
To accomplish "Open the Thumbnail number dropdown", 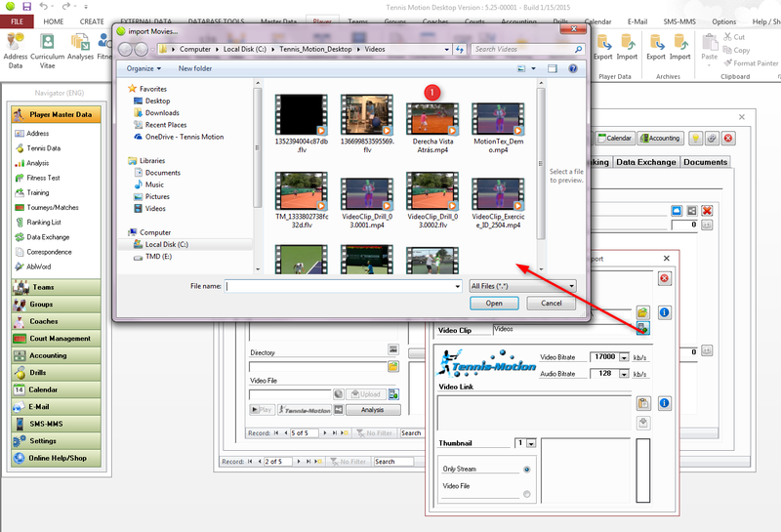I will click(531, 443).
